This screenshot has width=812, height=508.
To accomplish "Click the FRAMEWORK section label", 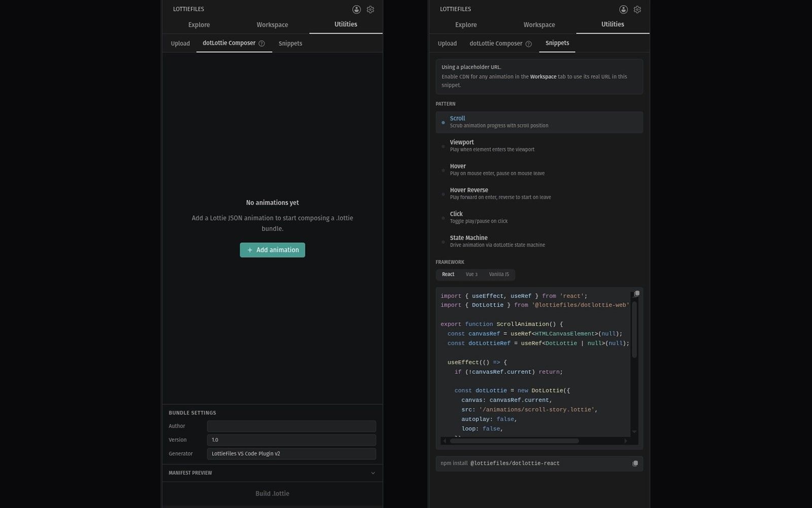I will [450, 262].
